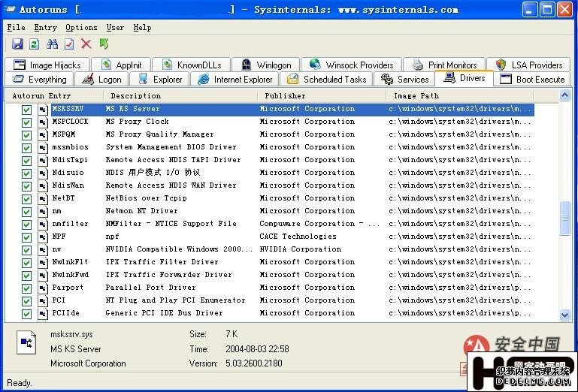Click the file icon of NdisWan row
Viewport: 578px width, 392px height.
[43, 185]
